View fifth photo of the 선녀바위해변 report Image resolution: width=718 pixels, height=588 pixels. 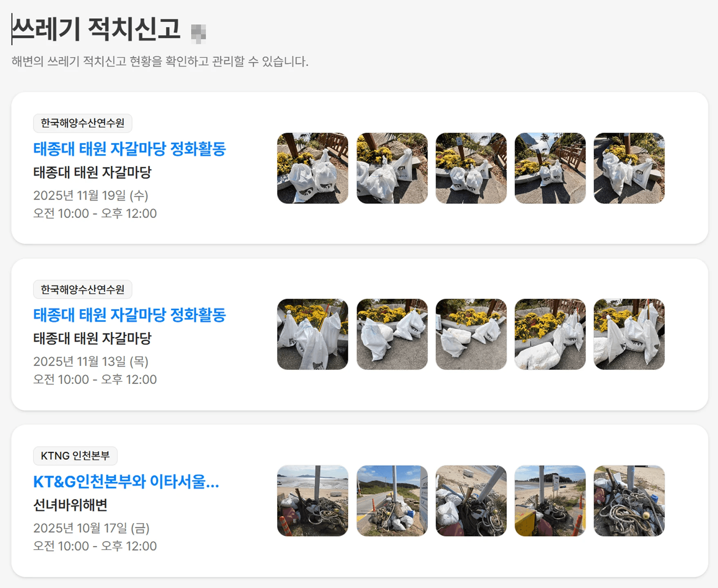click(629, 501)
